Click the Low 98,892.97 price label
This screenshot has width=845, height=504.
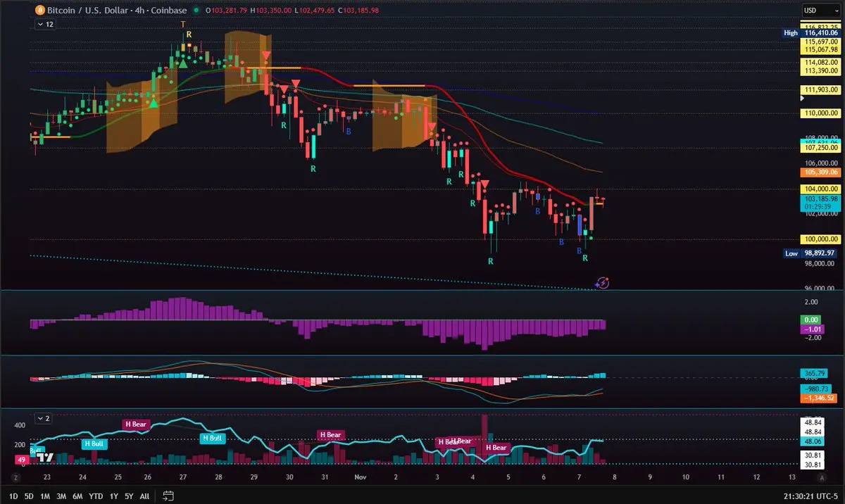click(x=811, y=253)
